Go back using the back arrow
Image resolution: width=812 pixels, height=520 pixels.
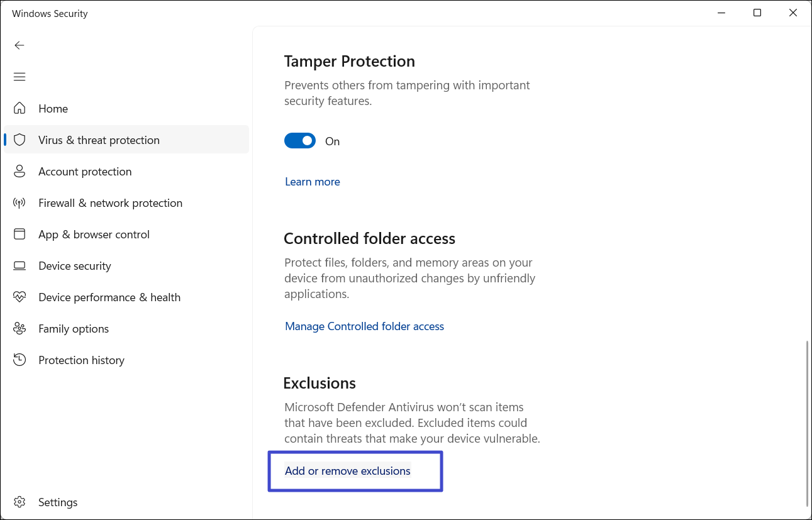click(x=19, y=45)
